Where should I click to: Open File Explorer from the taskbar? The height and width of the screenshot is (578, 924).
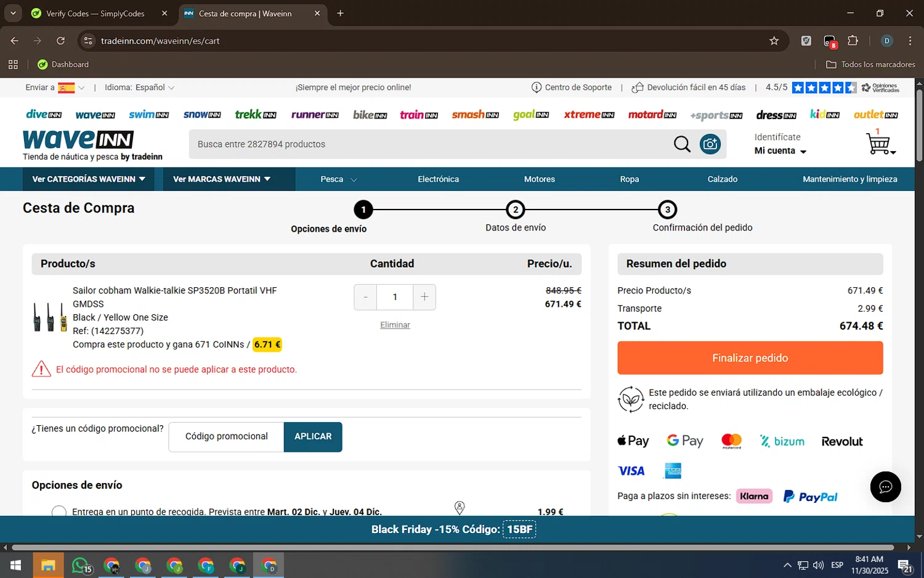[48, 565]
